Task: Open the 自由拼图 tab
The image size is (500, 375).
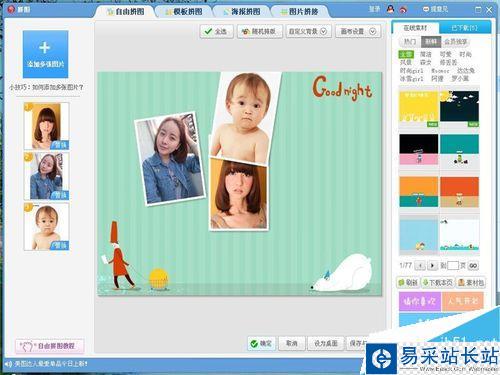Action: coord(125,12)
